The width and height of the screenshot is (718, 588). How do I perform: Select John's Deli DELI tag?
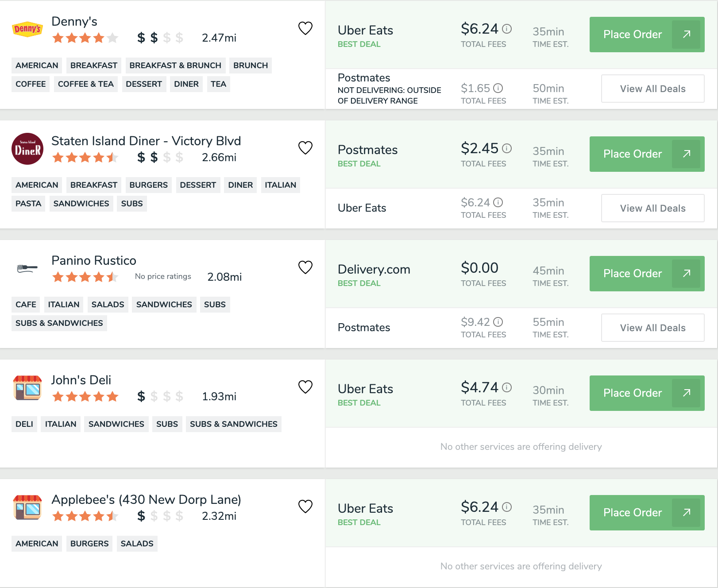pos(24,424)
